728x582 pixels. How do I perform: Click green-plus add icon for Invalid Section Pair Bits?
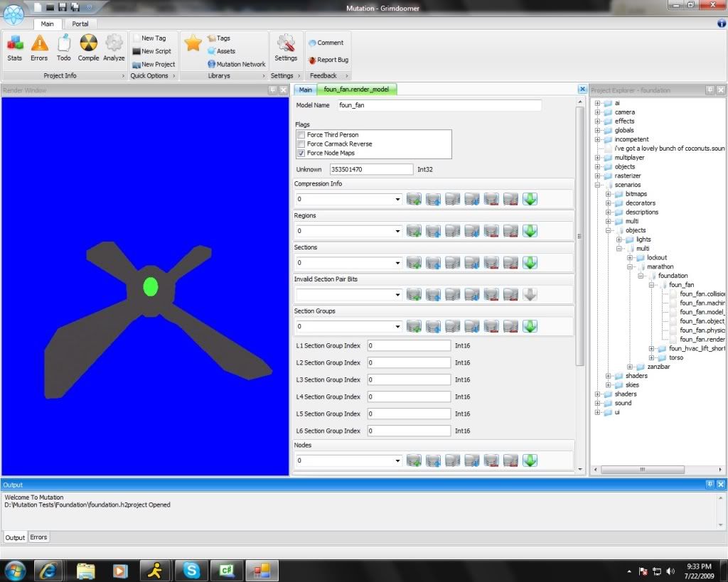[414, 294]
